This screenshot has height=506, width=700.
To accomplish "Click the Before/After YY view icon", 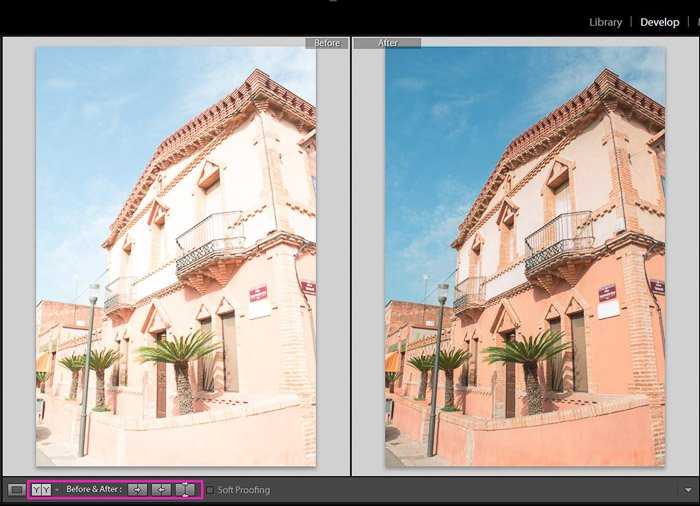I will click(41, 490).
